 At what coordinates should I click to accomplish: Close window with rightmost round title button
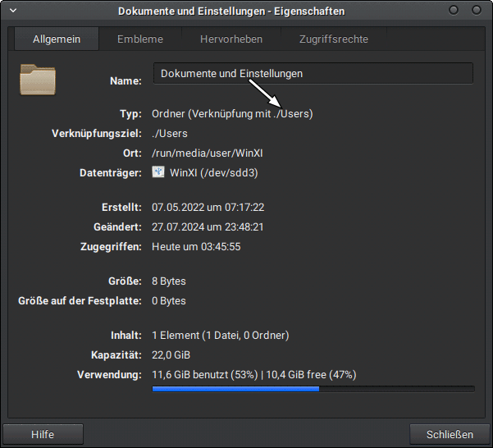pos(477,11)
